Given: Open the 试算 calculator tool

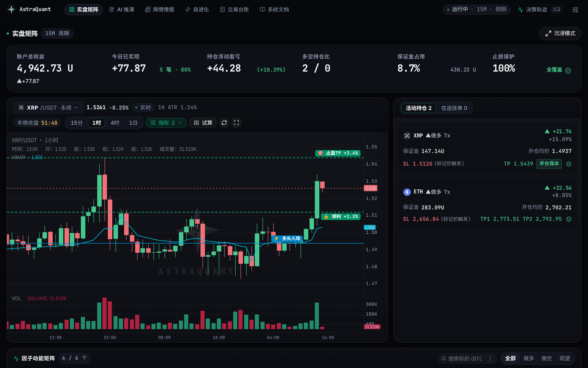Looking at the screenshot, I should click(203, 123).
